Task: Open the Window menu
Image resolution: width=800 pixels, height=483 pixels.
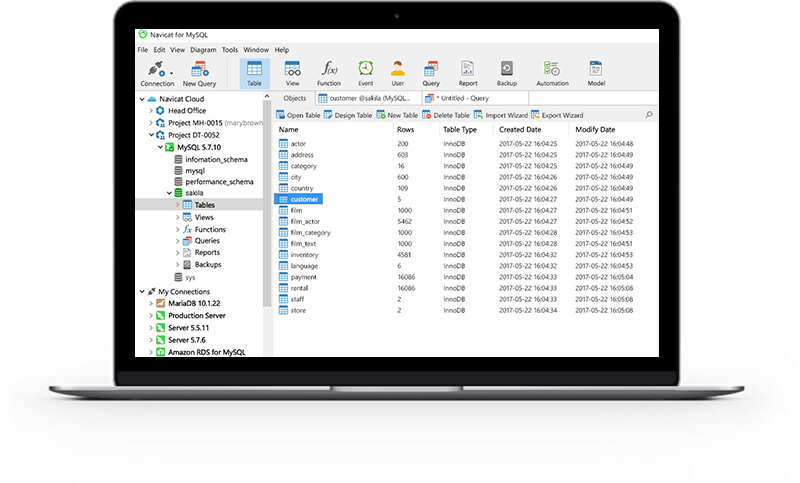Action: pos(256,50)
